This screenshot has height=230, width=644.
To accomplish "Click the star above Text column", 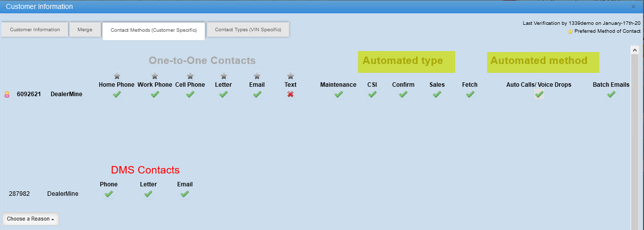I will [290, 76].
